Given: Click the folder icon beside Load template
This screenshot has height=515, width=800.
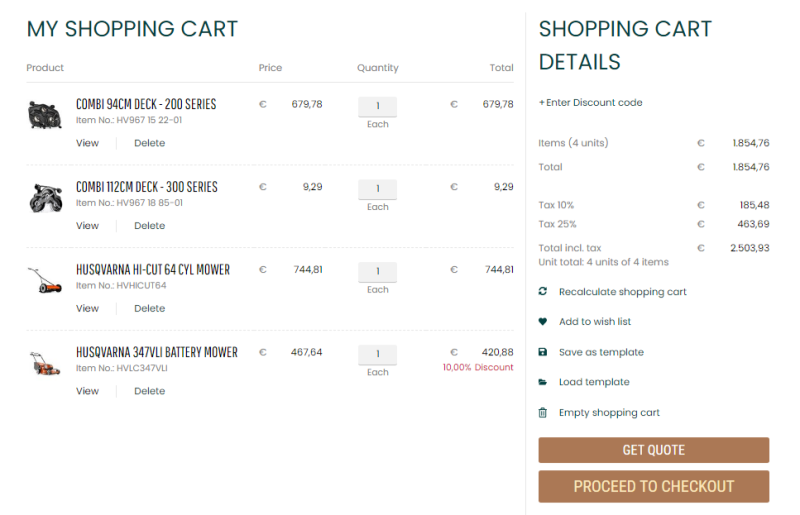Looking at the screenshot, I should 542,382.
